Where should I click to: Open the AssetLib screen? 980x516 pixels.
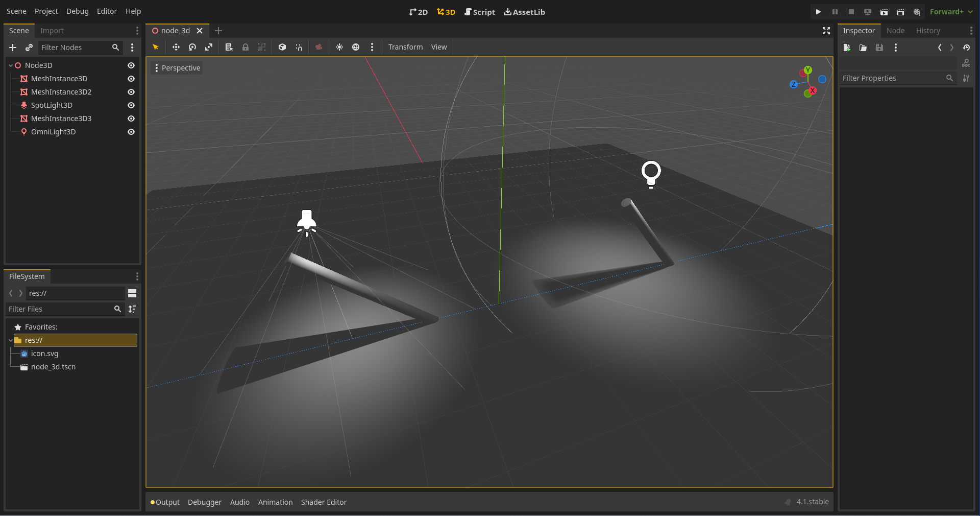point(524,12)
